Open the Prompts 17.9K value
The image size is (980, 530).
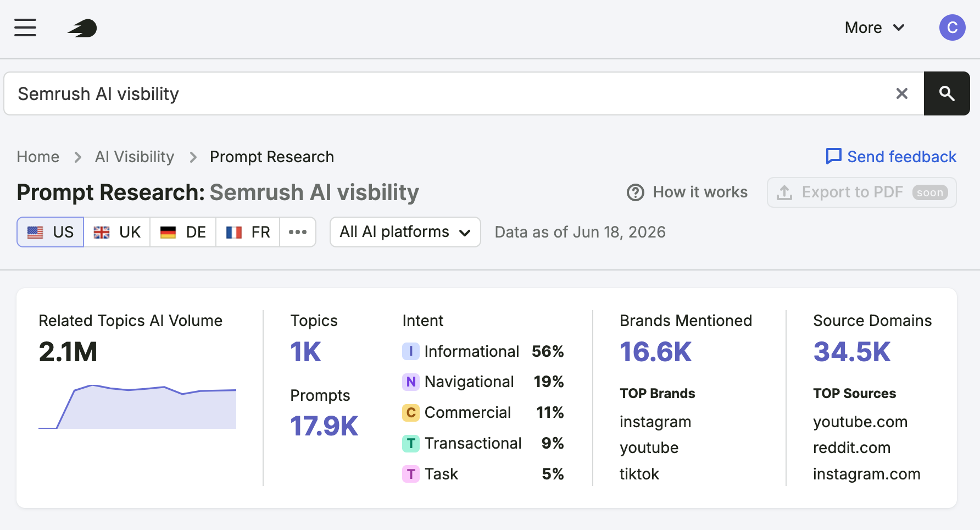(x=324, y=426)
